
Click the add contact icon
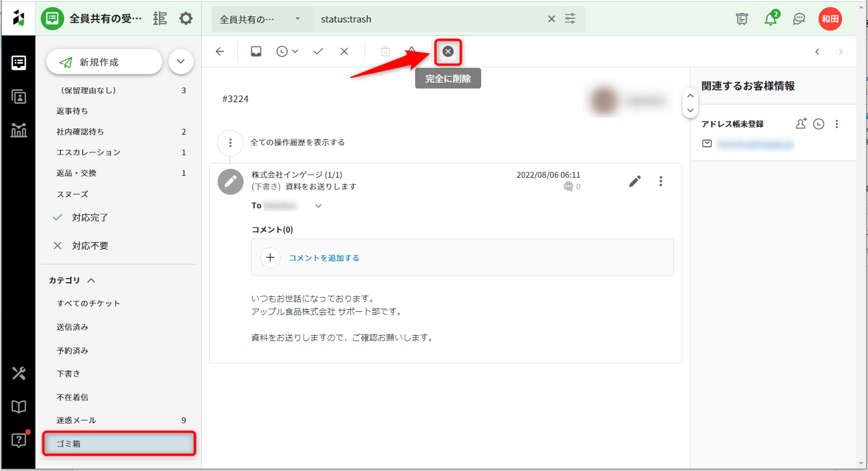click(801, 124)
